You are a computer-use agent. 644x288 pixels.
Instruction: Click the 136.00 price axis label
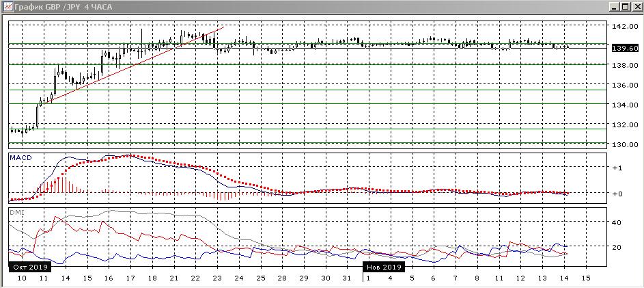[625, 85]
